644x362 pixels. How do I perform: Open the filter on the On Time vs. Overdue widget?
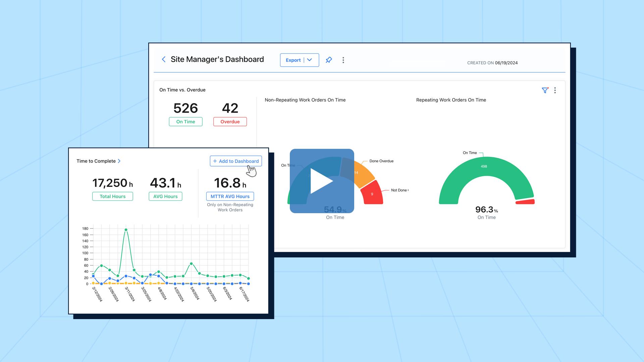545,90
